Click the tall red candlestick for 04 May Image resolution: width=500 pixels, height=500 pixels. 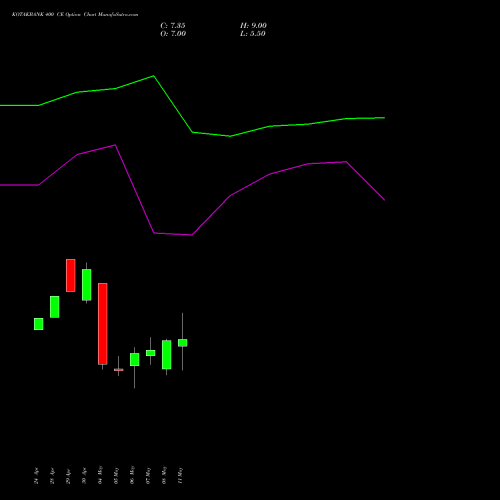(103, 324)
